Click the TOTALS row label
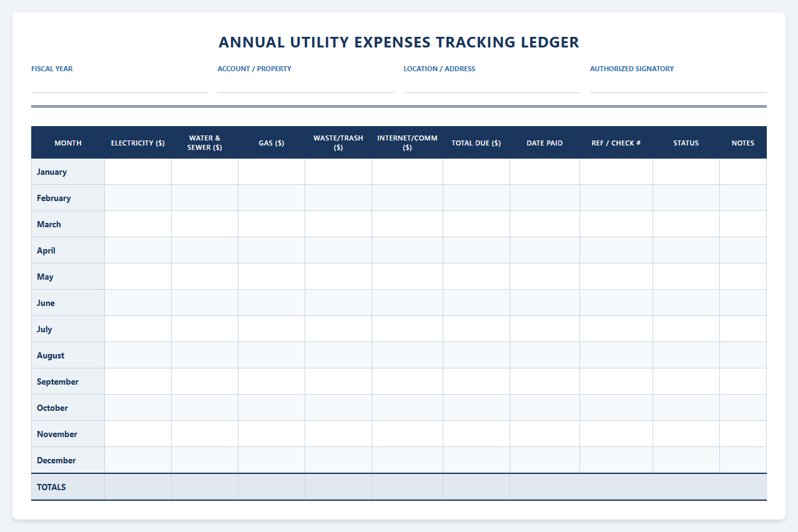Viewport: 798px width, 532px height. click(x=68, y=487)
